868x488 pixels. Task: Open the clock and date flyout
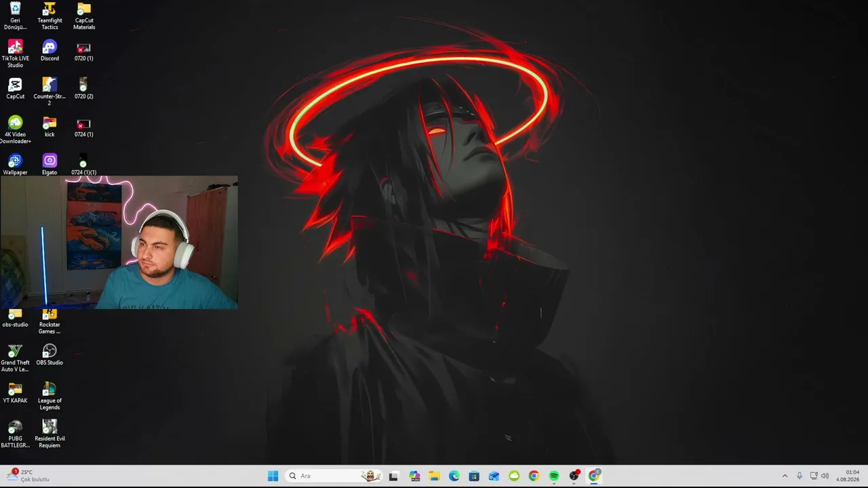click(849, 476)
